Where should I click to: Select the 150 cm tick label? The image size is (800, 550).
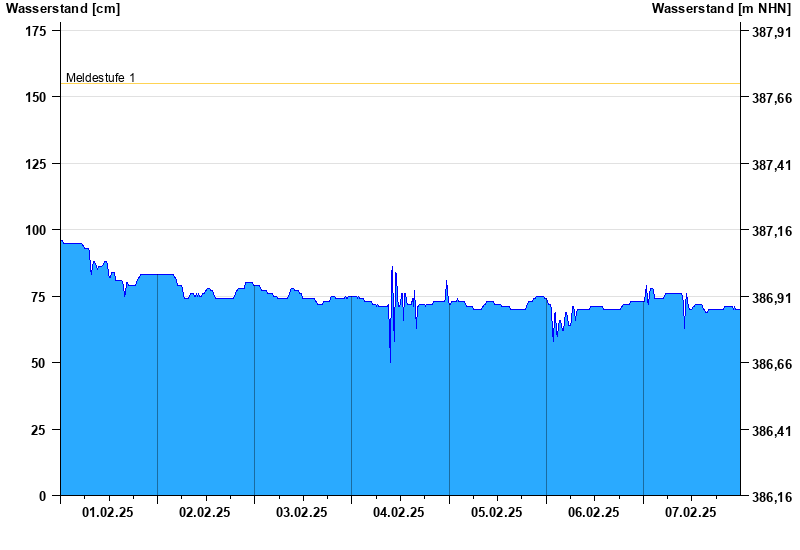[35, 97]
